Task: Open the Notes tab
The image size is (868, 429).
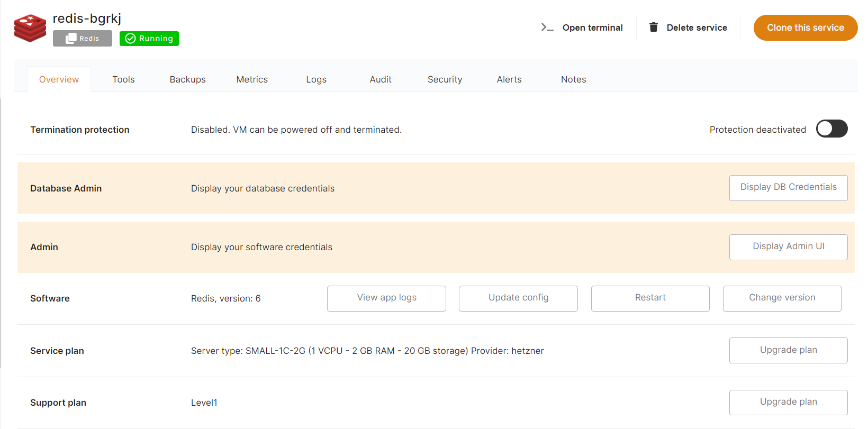Action: (573, 79)
